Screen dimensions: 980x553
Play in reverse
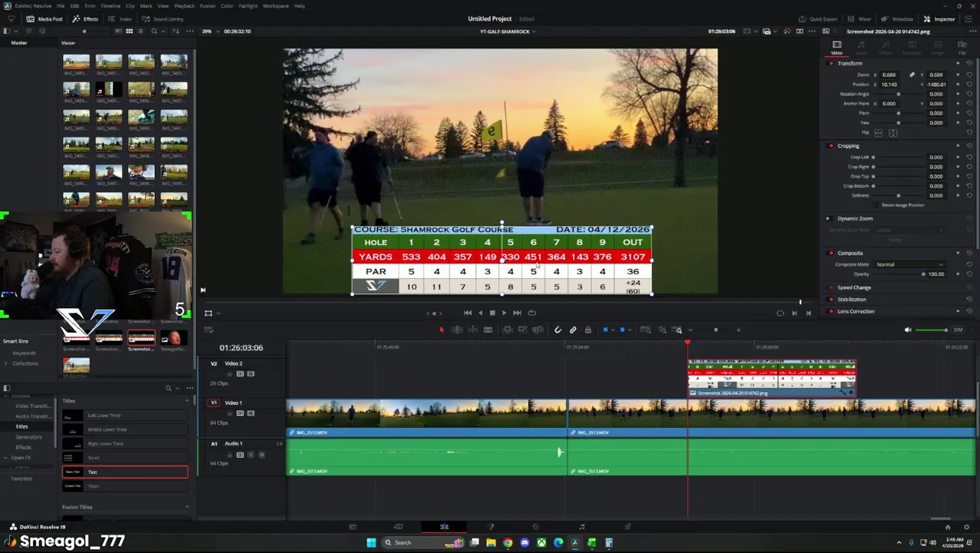pos(480,313)
